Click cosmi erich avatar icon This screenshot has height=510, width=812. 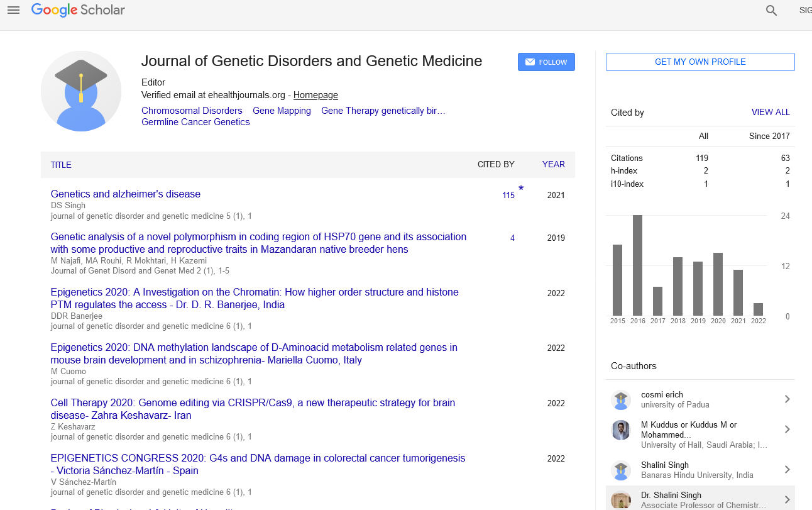click(x=621, y=400)
